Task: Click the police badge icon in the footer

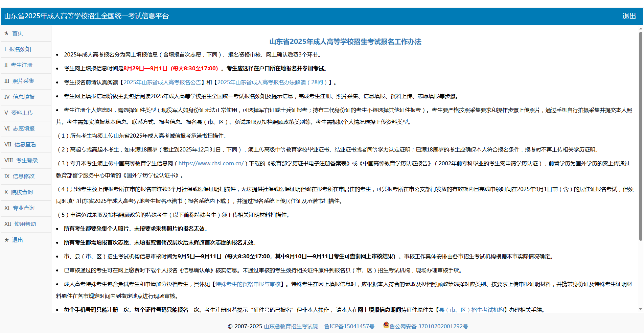Action: coord(385,326)
